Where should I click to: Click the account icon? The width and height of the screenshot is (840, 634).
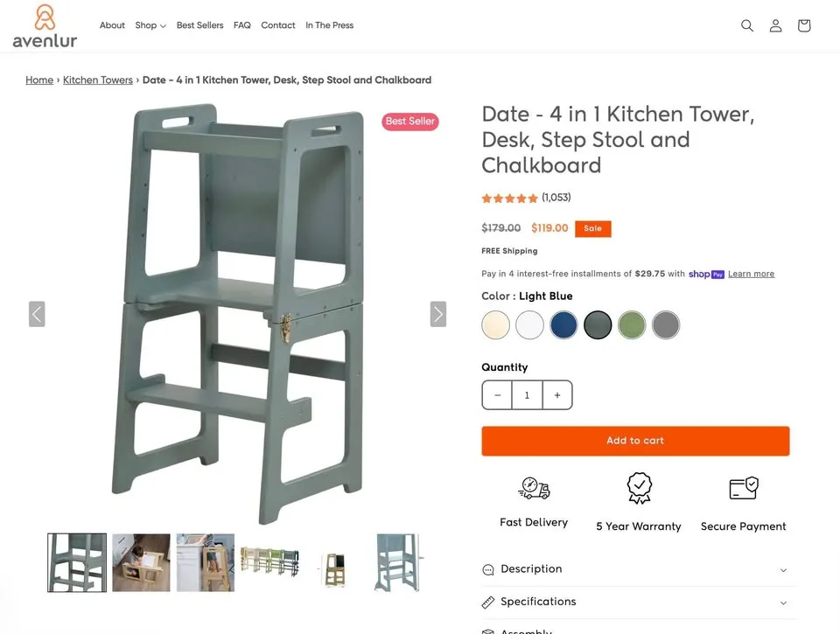click(775, 25)
